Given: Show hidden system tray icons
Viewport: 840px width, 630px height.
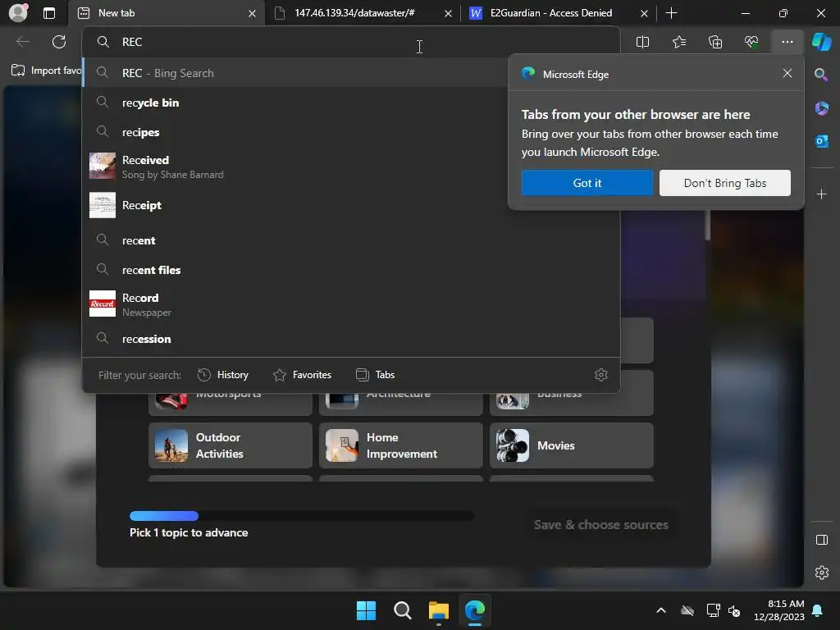Looking at the screenshot, I should pos(661,610).
